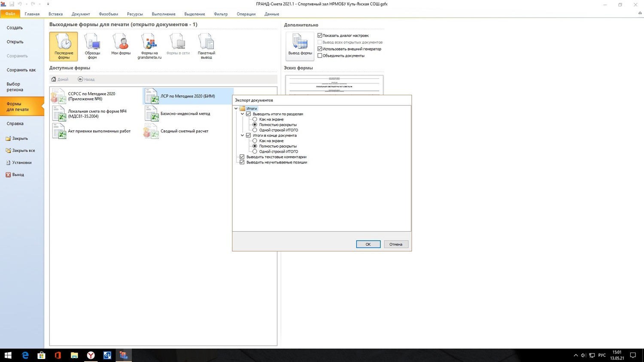Open quick access toolbar customize dropdown

point(48,4)
